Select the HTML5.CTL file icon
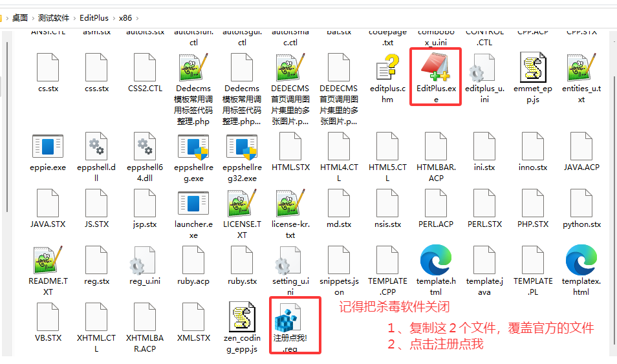 pos(387,146)
